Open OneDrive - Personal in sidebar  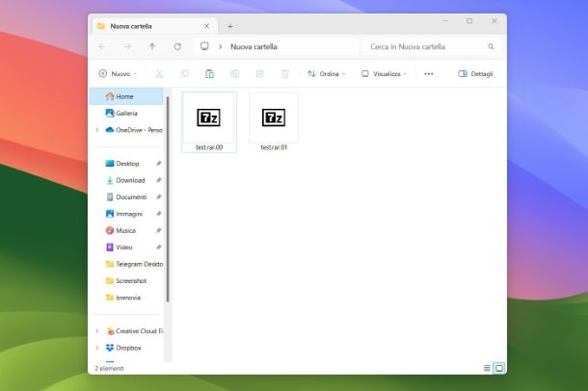tap(135, 130)
